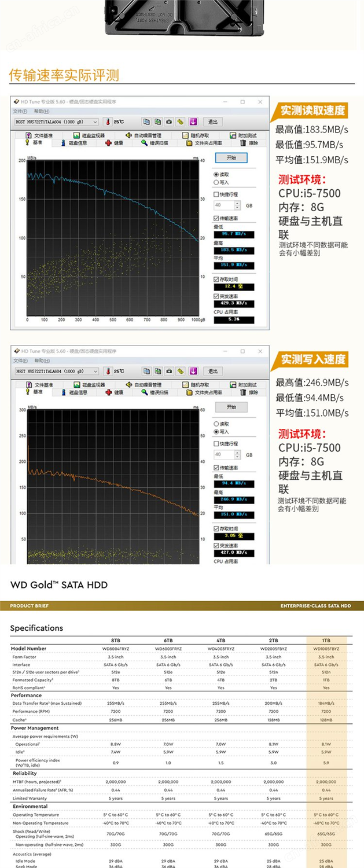The height and width of the screenshot is (868, 364).
Task: Click purple down-arrow icon in write-test window
Action: 193,371
